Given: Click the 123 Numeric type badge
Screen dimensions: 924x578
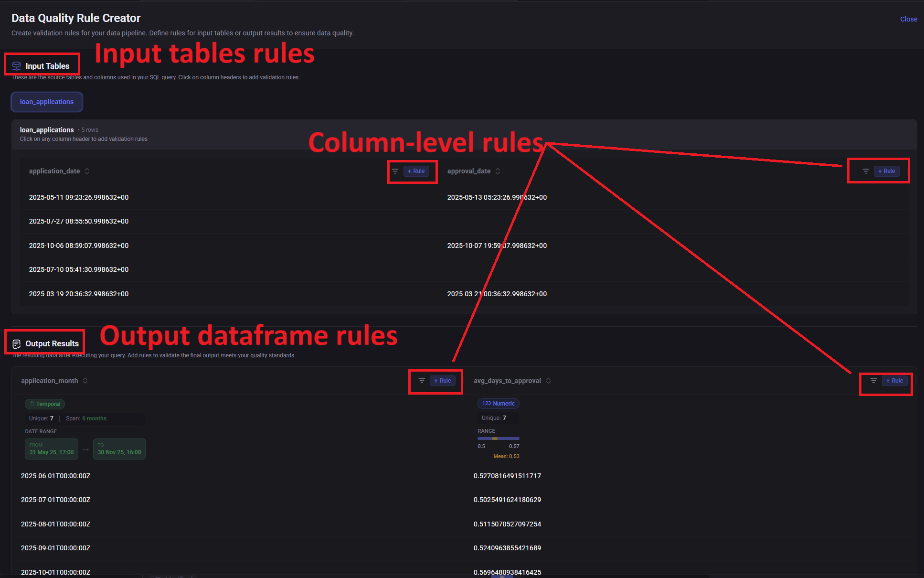Looking at the screenshot, I should pyautogui.click(x=498, y=404).
